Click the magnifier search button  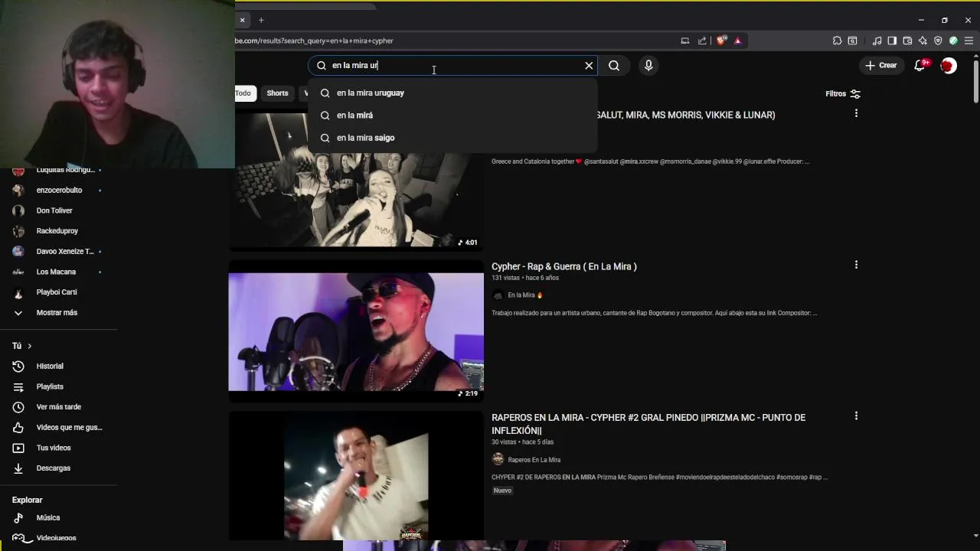pos(614,66)
